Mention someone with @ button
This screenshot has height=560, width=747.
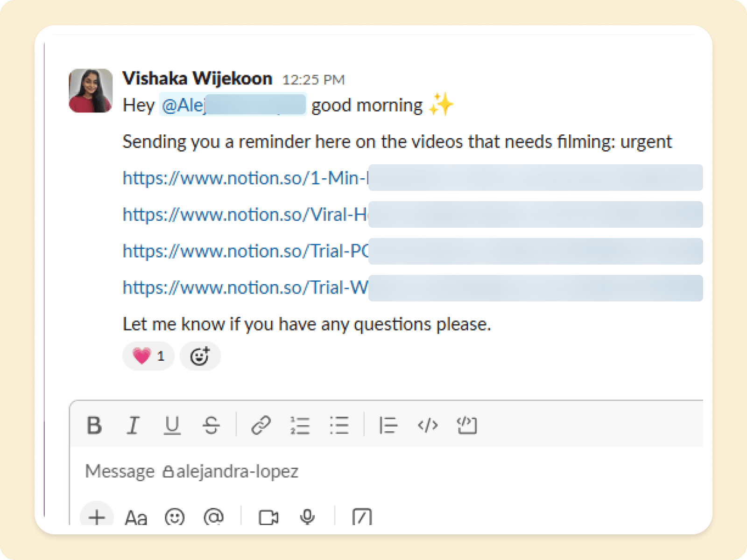(x=214, y=517)
